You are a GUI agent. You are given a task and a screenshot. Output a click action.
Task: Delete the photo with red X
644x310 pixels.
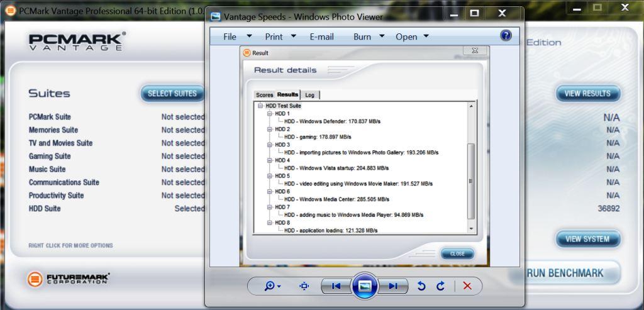tap(467, 286)
